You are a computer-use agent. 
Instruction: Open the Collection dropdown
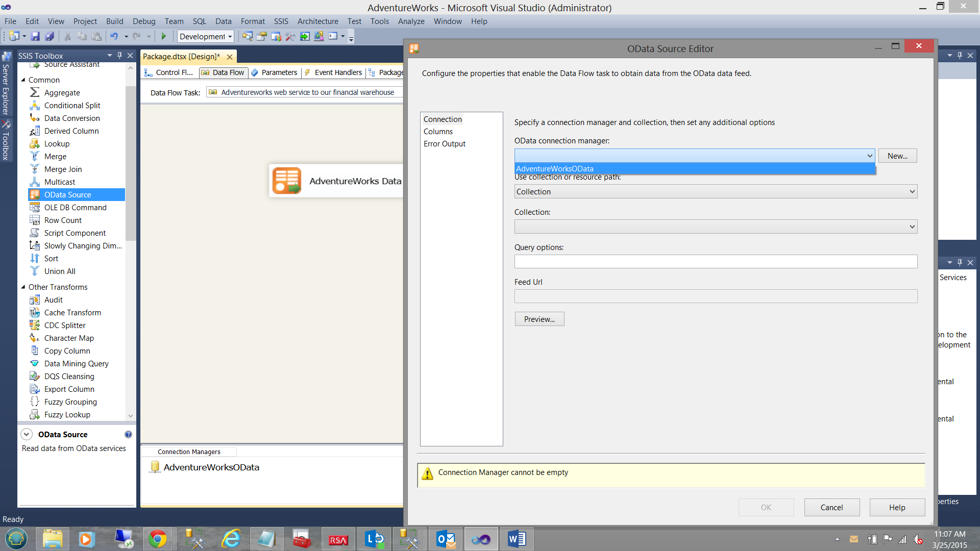click(x=716, y=227)
